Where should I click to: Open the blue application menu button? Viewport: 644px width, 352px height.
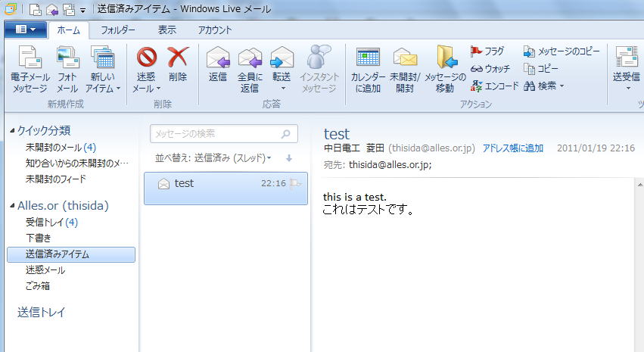pyautogui.click(x=26, y=30)
